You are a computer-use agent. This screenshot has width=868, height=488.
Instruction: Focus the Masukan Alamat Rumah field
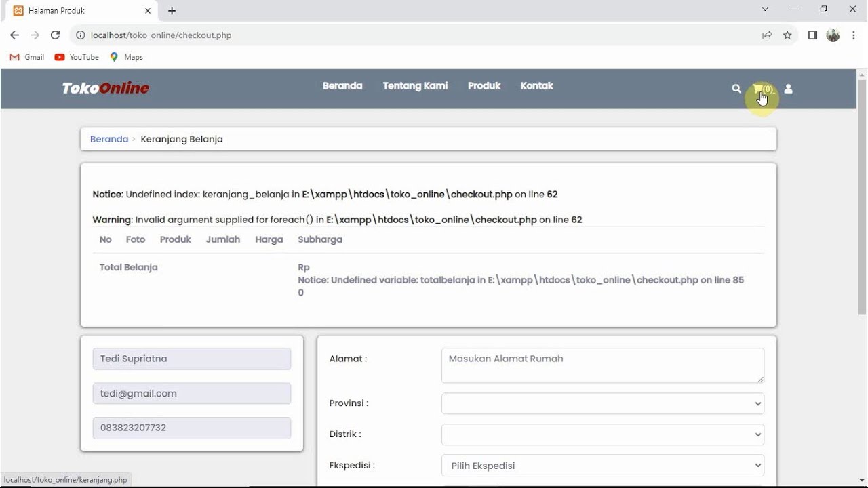[x=603, y=365]
